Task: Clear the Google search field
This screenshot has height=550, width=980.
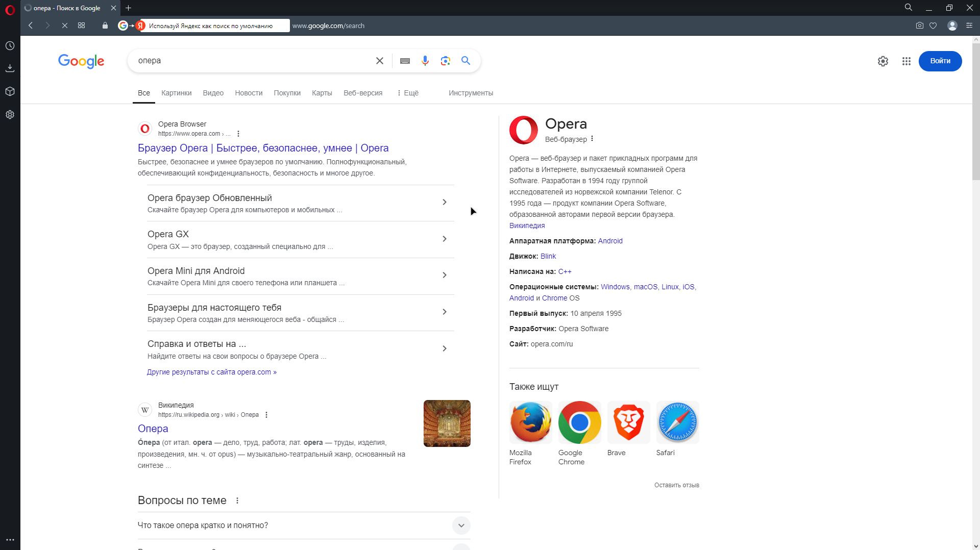Action: click(380, 61)
